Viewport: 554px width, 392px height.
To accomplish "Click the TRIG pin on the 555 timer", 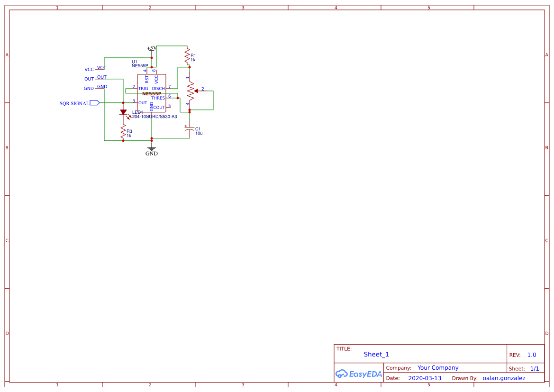I will click(144, 88).
